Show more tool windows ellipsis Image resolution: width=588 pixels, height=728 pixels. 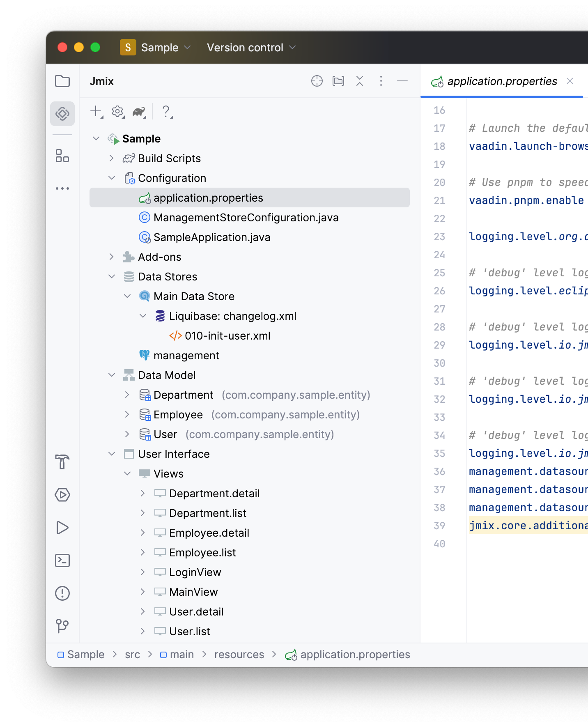(62, 188)
